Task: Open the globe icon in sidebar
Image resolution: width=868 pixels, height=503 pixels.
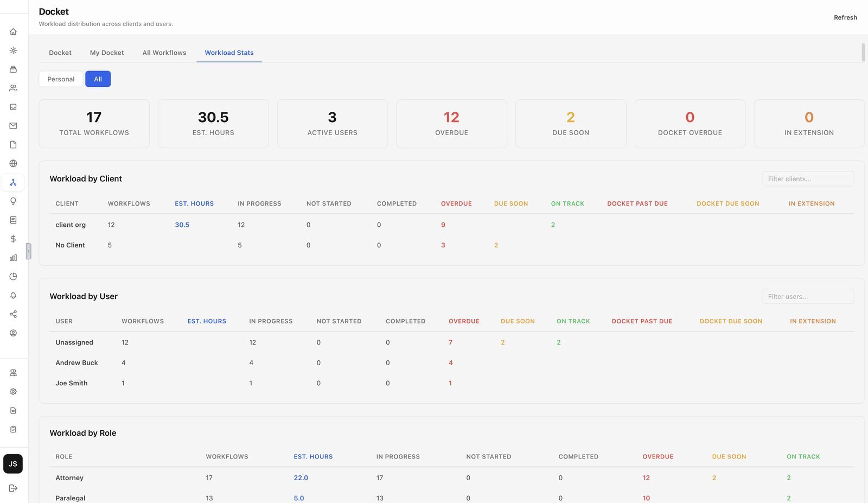Action: click(13, 163)
